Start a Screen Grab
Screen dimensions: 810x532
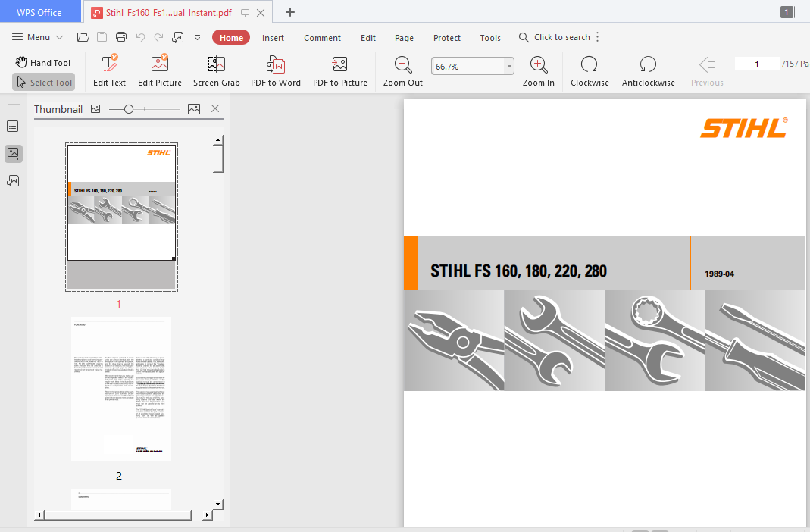[217, 70]
